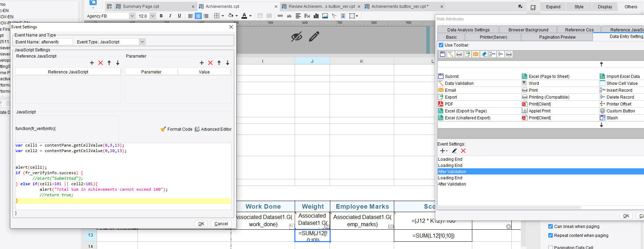This screenshot has height=249, width=644.
Task: Edit the selected event with the pencil icon
Action: click(454, 151)
